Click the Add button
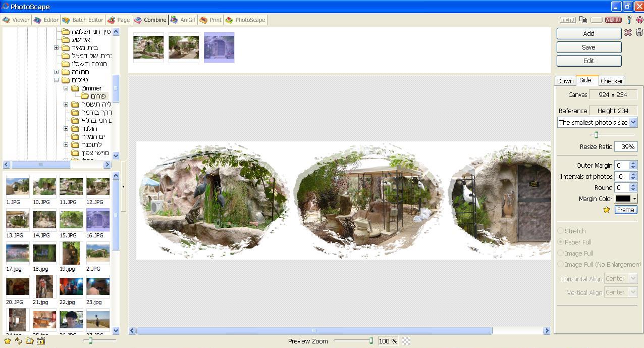This screenshot has height=348, width=644. pyautogui.click(x=589, y=33)
